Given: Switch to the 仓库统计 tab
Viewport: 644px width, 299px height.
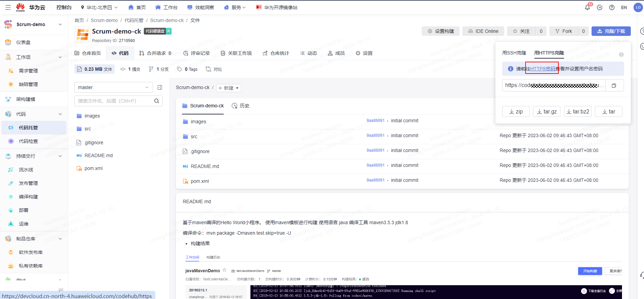Looking at the screenshot, I should [x=276, y=53].
